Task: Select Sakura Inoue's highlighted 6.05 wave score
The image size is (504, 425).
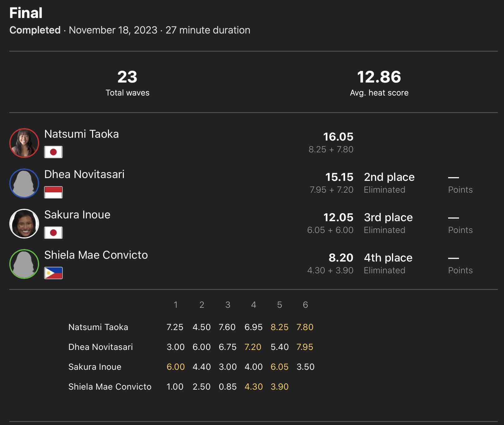Action: coord(279,367)
